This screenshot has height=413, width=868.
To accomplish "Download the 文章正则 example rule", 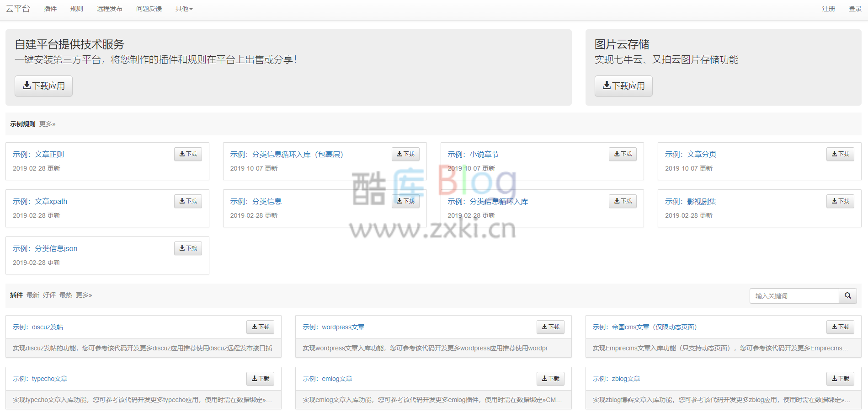I will pyautogui.click(x=187, y=154).
